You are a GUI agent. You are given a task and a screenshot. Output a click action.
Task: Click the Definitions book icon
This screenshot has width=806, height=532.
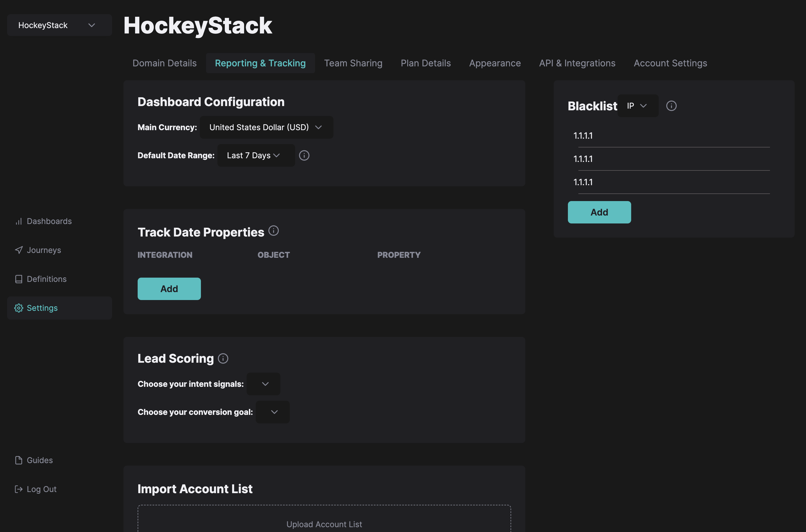[x=19, y=279]
